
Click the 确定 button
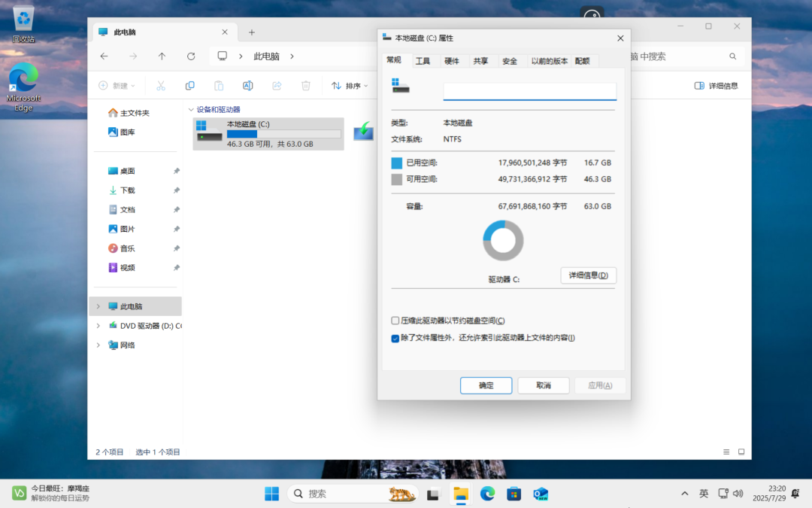pos(486,385)
